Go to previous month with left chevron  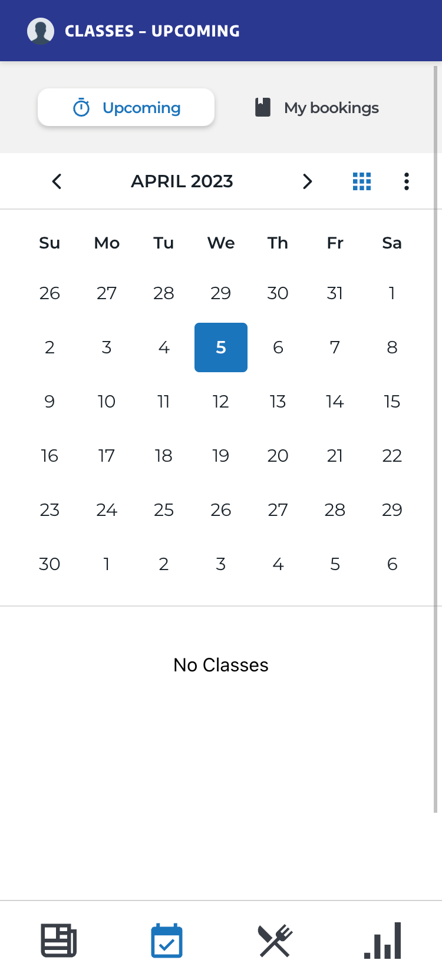point(57,181)
